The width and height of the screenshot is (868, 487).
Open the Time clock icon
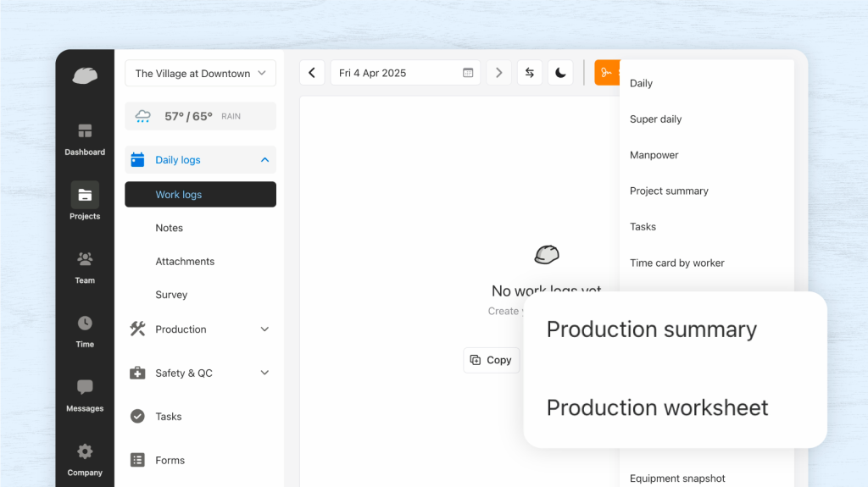pyautogui.click(x=85, y=323)
